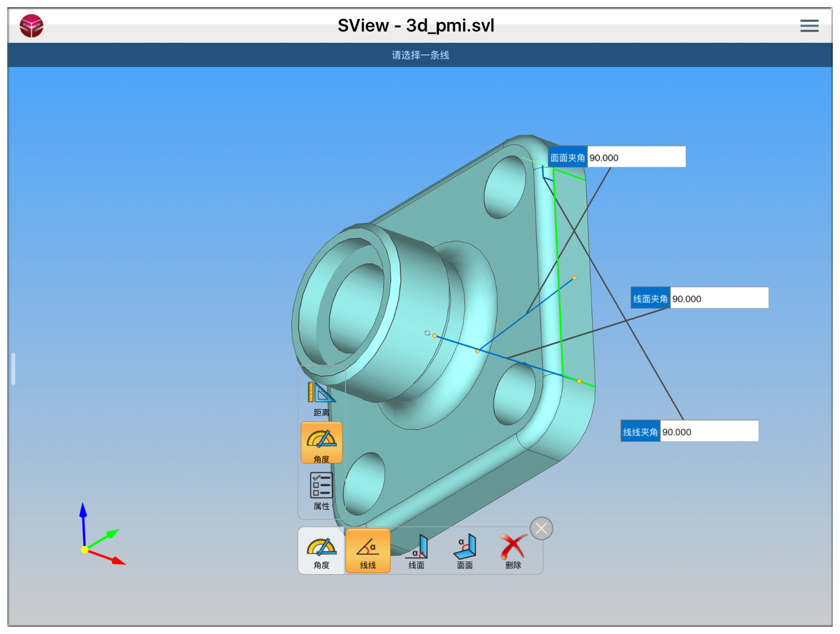840x634 pixels.
Task: Select the 距离 distance measurement tool
Action: pyautogui.click(x=321, y=398)
